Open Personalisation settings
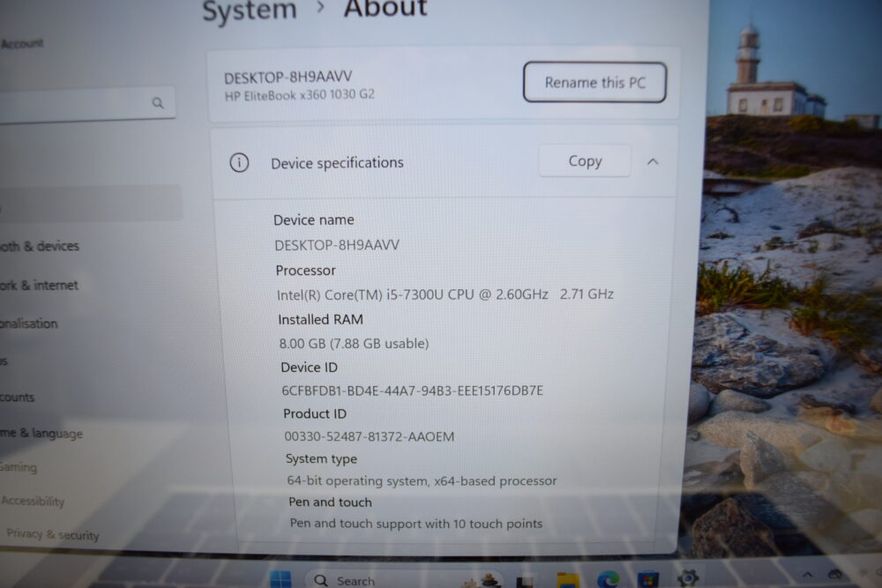Viewport: 882px width, 588px height. pos(29,324)
